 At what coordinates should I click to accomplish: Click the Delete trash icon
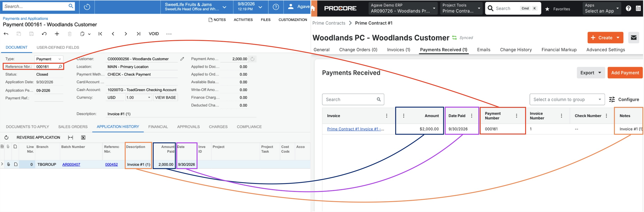tap(70, 34)
